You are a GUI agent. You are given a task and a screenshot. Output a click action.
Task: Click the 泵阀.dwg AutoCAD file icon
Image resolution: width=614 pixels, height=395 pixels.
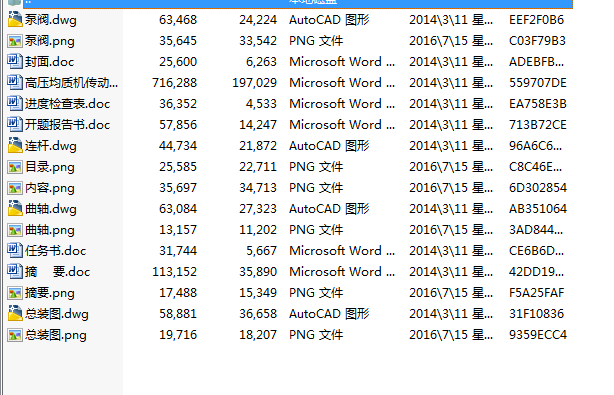pos(15,20)
